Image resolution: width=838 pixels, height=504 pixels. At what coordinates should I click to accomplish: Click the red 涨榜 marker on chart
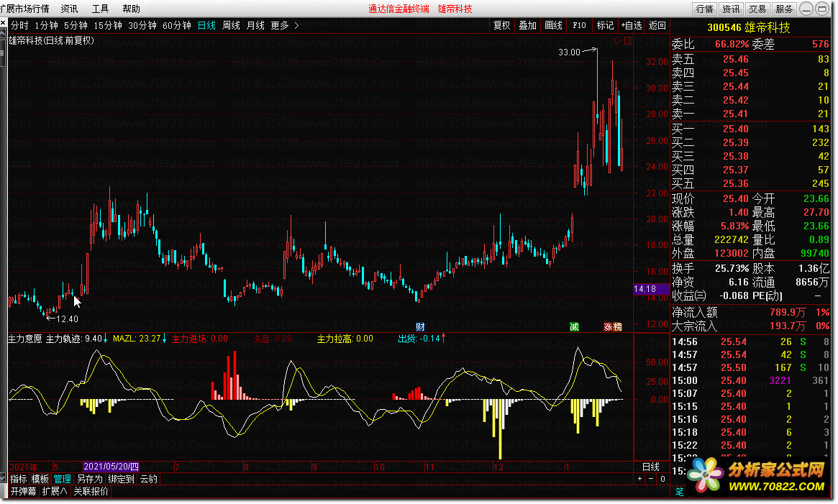point(612,326)
